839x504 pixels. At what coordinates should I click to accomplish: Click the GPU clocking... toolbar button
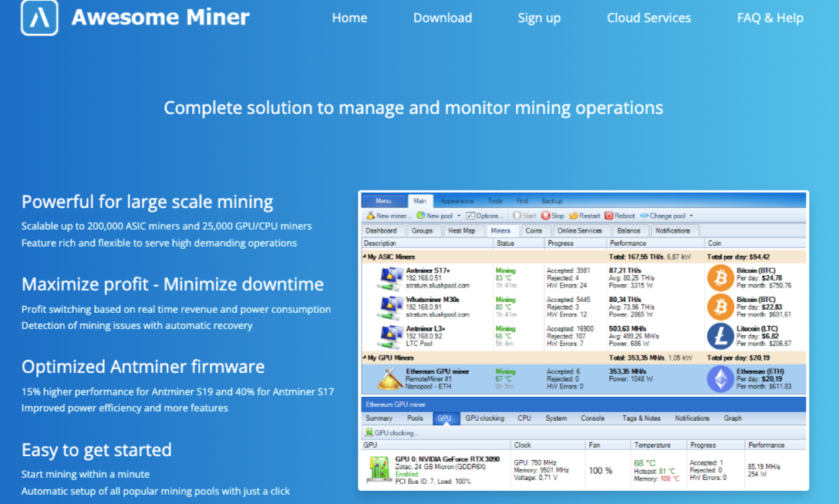(390, 433)
